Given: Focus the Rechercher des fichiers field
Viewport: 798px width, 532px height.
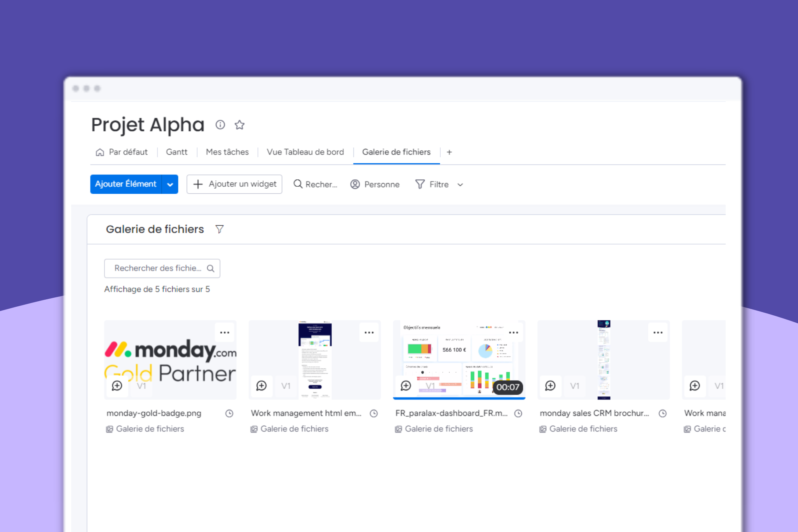Looking at the screenshot, I should [x=162, y=268].
